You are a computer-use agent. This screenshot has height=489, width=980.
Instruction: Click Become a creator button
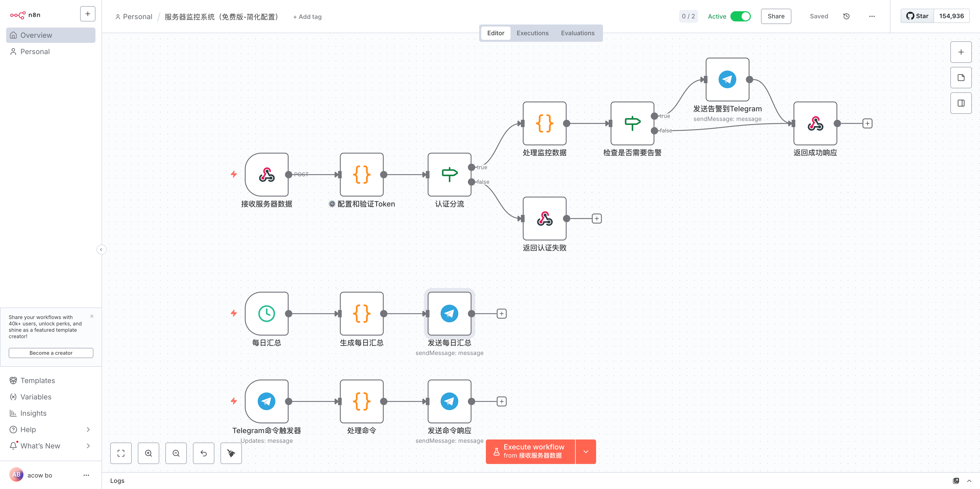point(51,353)
